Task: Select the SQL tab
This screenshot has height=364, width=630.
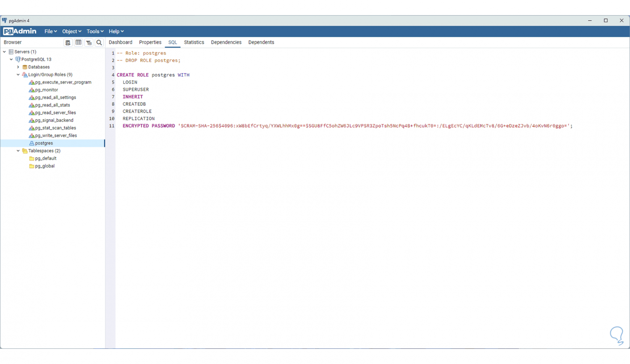Action: tap(173, 42)
